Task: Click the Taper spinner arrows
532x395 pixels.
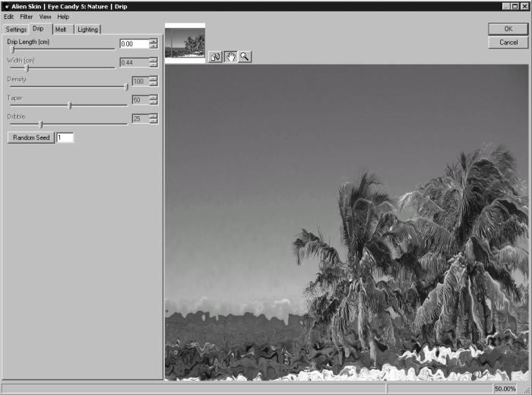Action: (x=154, y=100)
